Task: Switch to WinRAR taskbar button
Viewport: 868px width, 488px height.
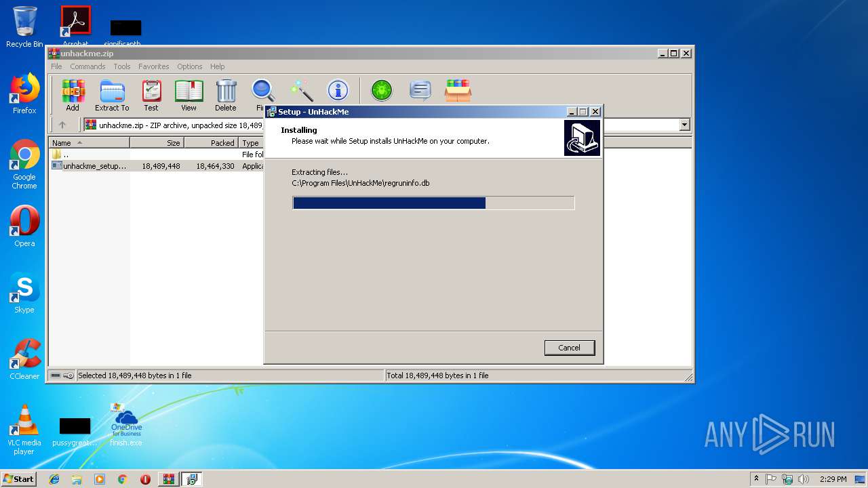Action: [169, 479]
